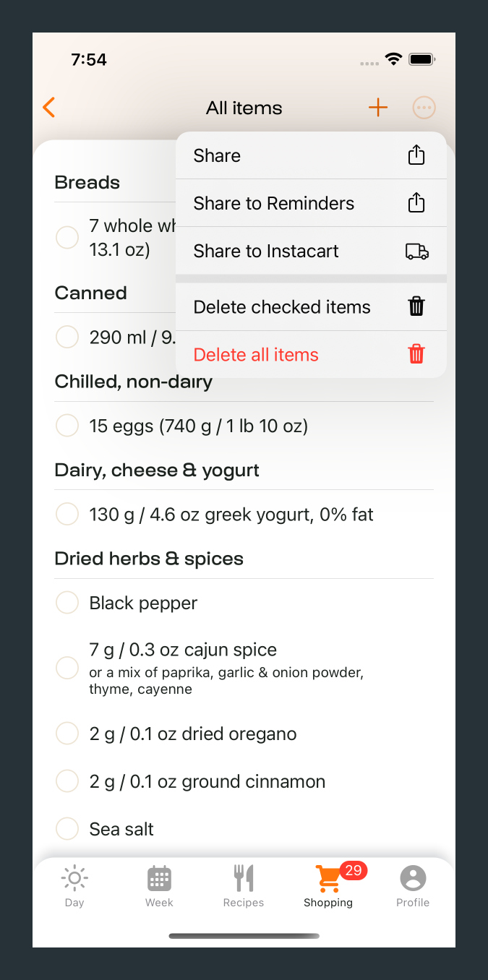The height and width of the screenshot is (980, 488).
Task: Select the Share menu option
Action: click(x=311, y=155)
